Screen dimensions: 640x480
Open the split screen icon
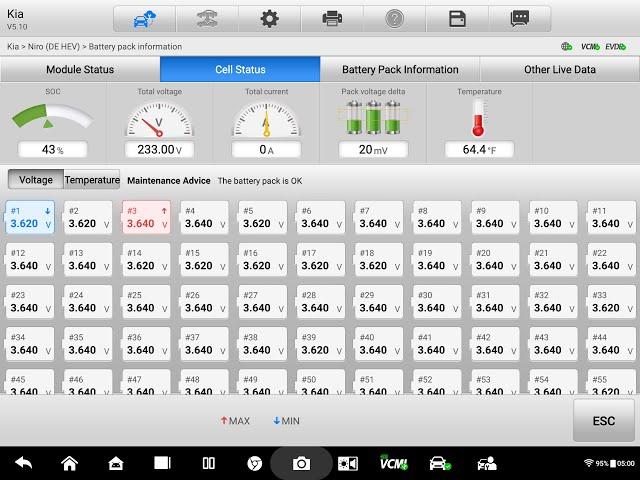pos(209,463)
